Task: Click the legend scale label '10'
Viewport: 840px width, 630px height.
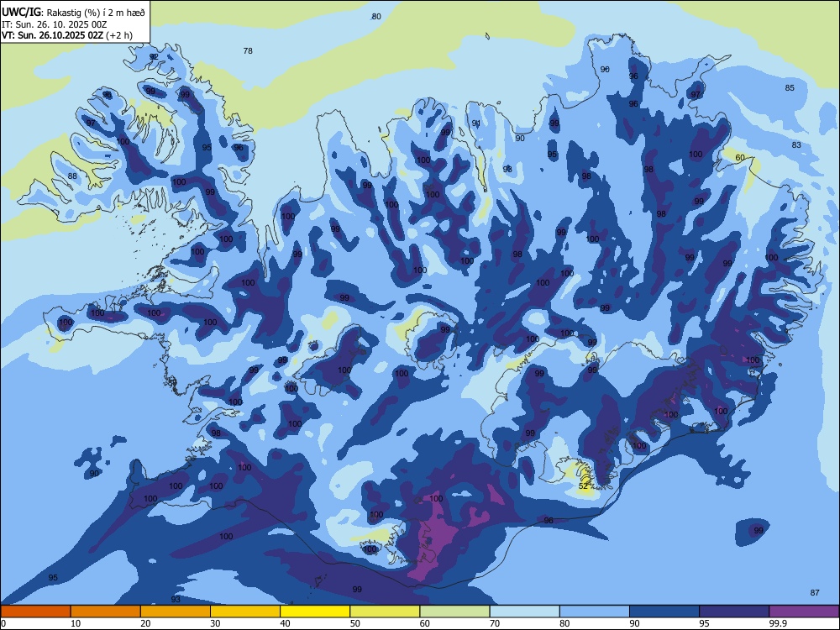Action: (x=76, y=623)
